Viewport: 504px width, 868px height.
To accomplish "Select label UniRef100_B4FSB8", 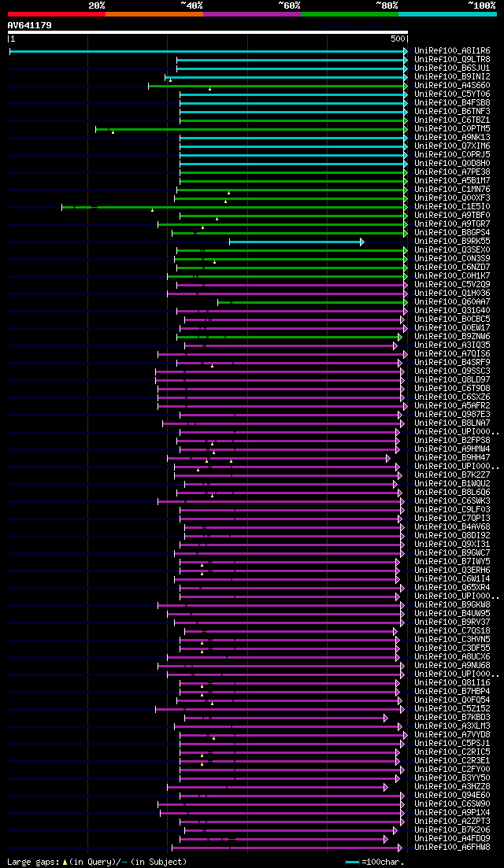I will [452, 103].
